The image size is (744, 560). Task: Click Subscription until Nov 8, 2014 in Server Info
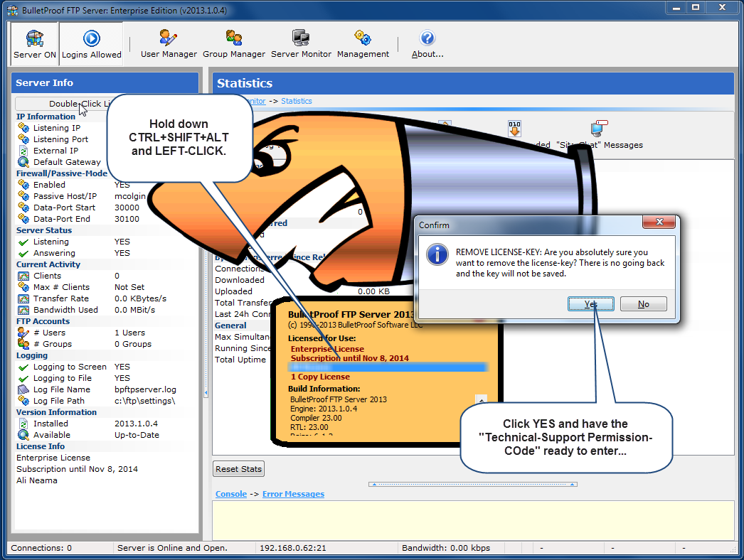pyautogui.click(x=77, y=469)
